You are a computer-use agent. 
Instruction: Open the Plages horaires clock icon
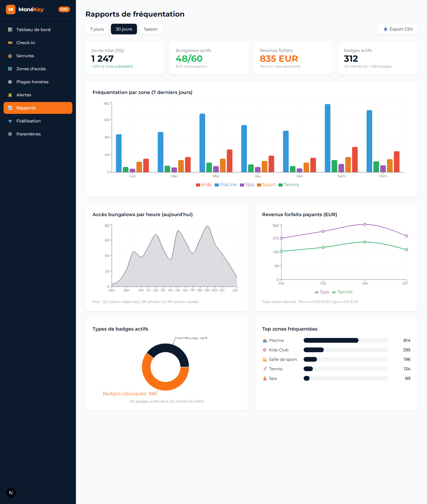pos(10,82)
